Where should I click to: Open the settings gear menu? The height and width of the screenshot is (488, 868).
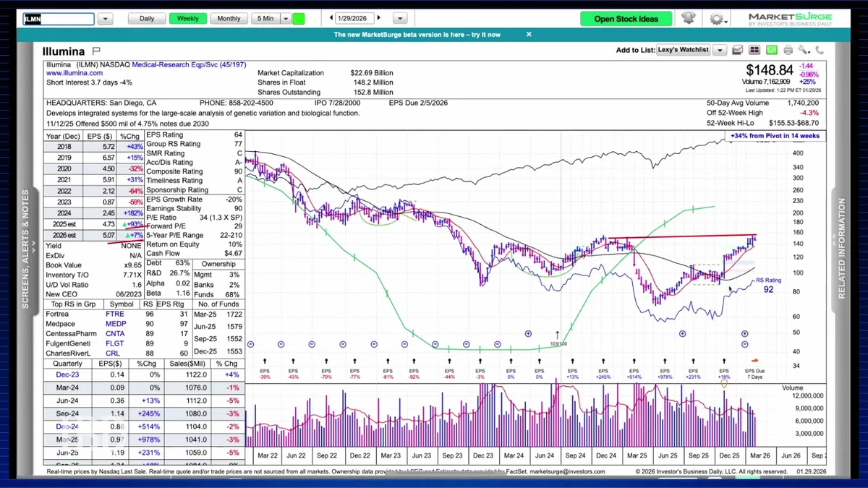(717, 20)
